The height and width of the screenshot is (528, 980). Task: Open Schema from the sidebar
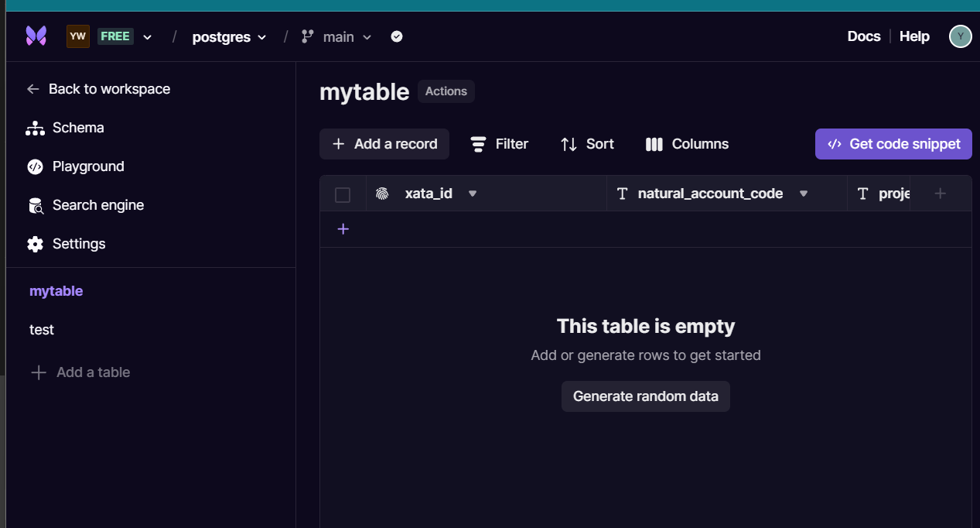click(77, 128)
